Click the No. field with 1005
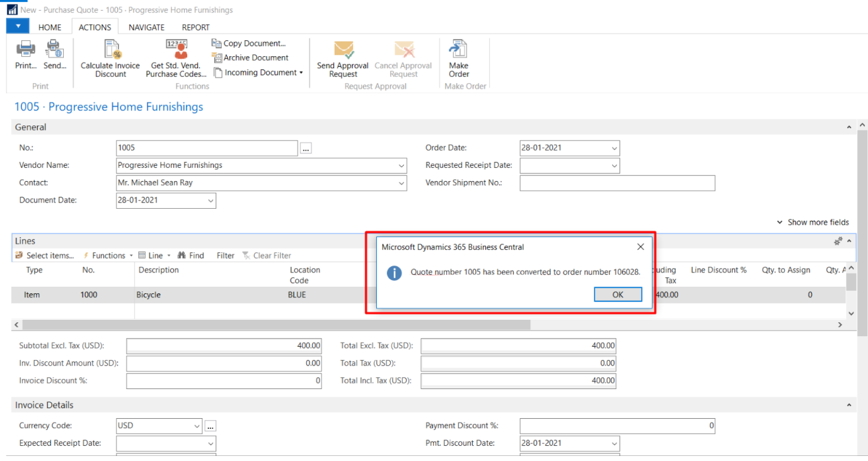The image size is (868, 461). (x=207, y=148)
